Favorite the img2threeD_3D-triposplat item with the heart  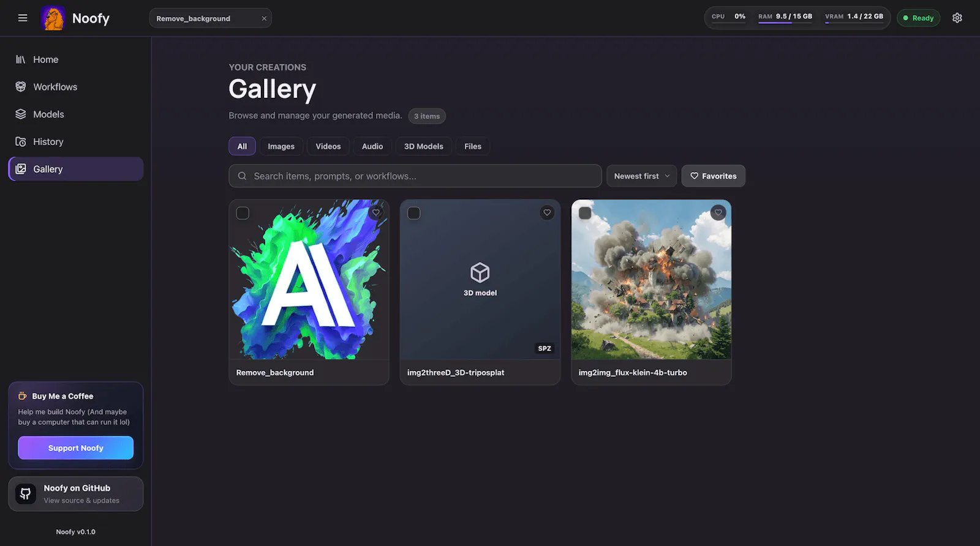547,213
